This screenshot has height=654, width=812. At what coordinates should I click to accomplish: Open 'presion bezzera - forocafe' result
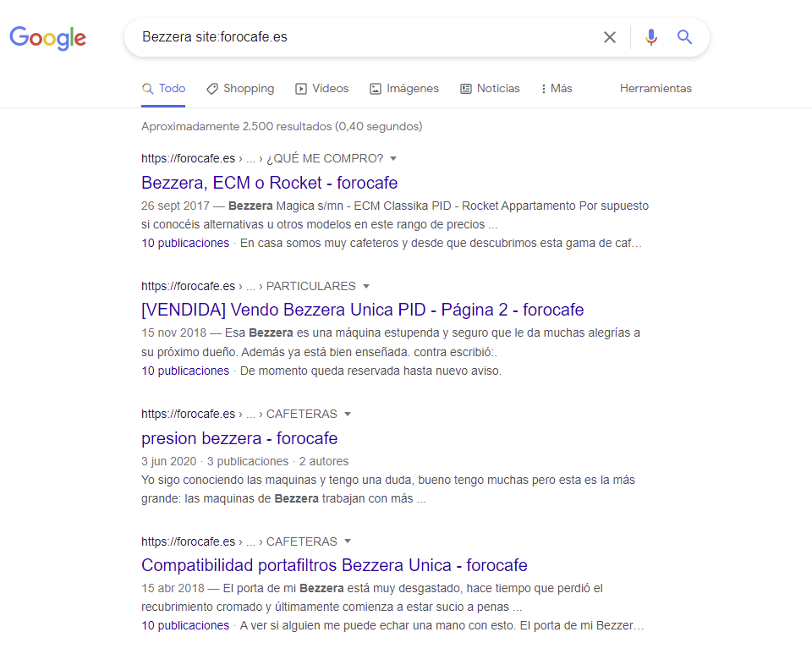(x=239, y=438)
